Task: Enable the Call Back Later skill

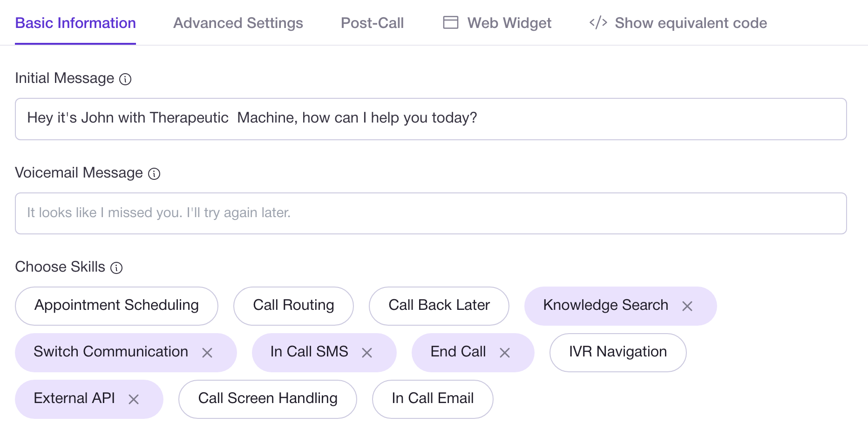Action: click(439, 306)
